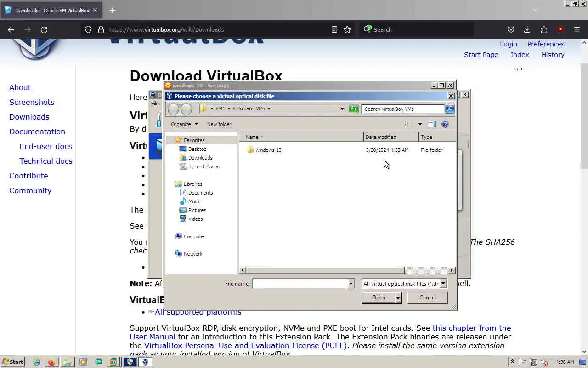Open Community link on website
The image size is (588, 368).
tap(30, 190)
